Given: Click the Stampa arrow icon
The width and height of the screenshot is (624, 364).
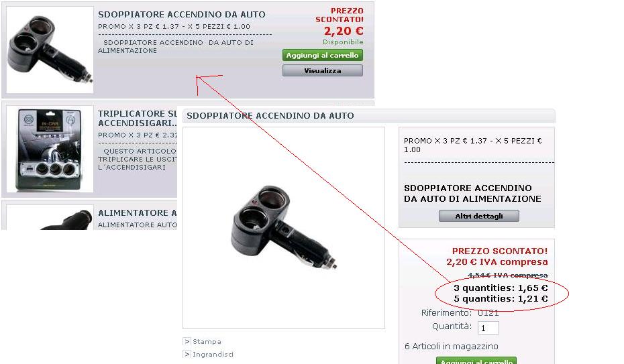Looking at the screenshot, I should click(x=187, y=341).
